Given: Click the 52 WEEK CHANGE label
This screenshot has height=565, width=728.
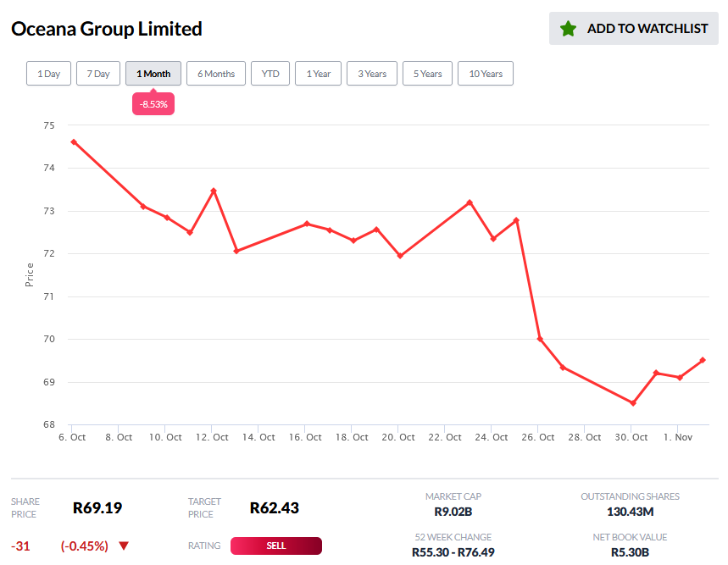Looking at the screenshot, I should point(453,537).
